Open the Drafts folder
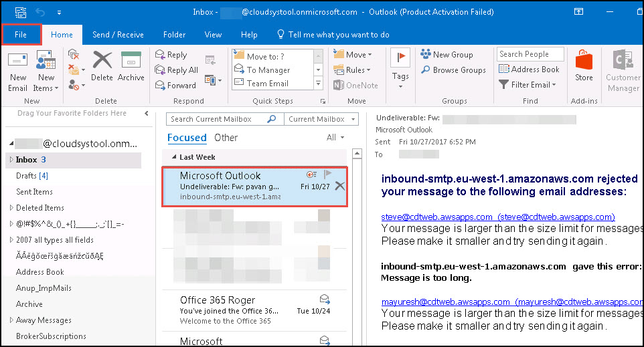The height and width of the screenshot is (347, 644). (x=32, y=176)
